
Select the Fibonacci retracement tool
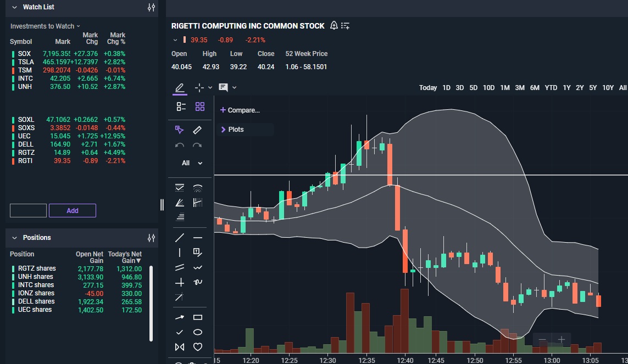click(180, 188)
